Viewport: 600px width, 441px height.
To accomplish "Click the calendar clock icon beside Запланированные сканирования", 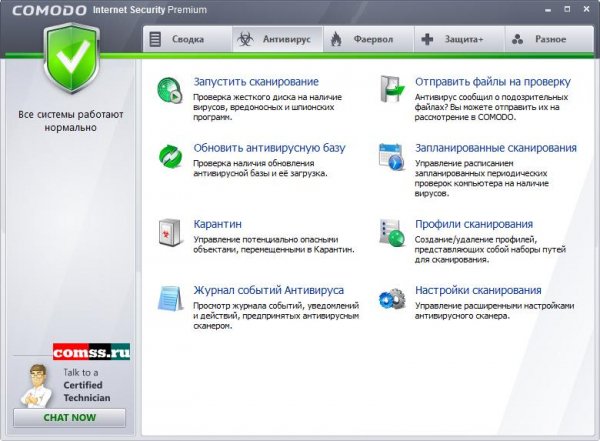I will pos(391,156).
